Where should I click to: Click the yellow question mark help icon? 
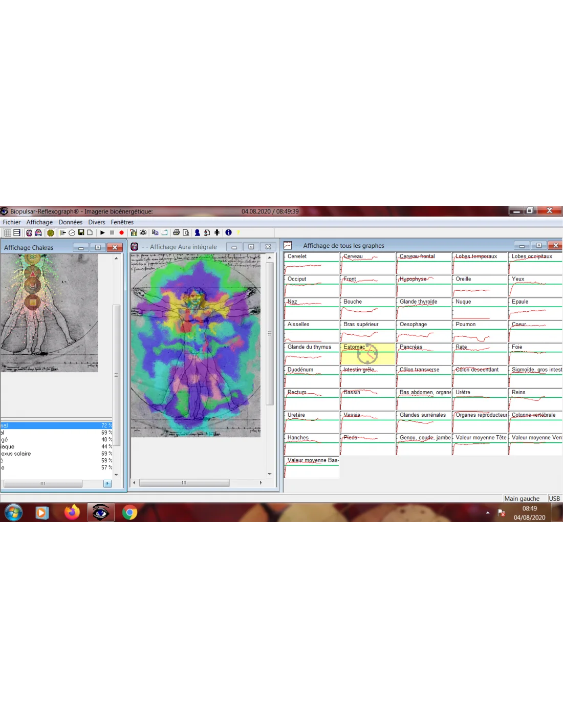click(238, 232)
